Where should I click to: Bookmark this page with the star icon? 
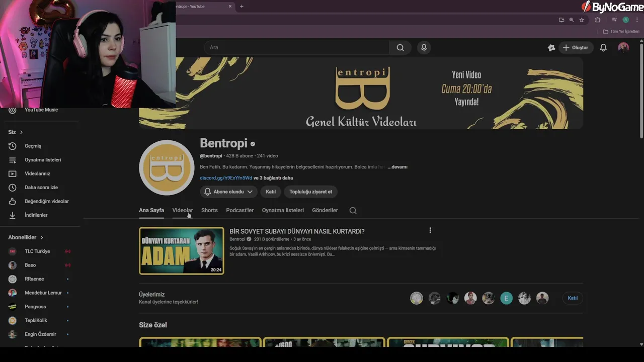(x=582, y=20)
